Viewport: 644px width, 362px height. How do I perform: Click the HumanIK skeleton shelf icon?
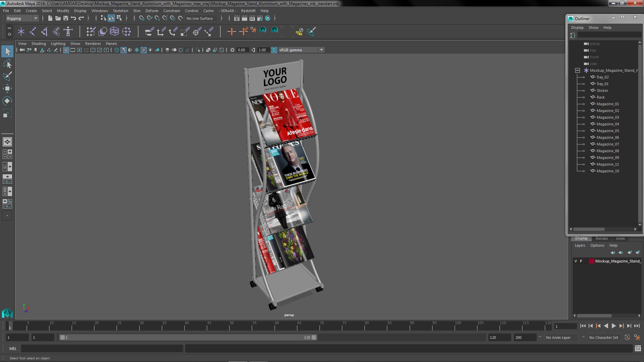click(x=68, y=32)
